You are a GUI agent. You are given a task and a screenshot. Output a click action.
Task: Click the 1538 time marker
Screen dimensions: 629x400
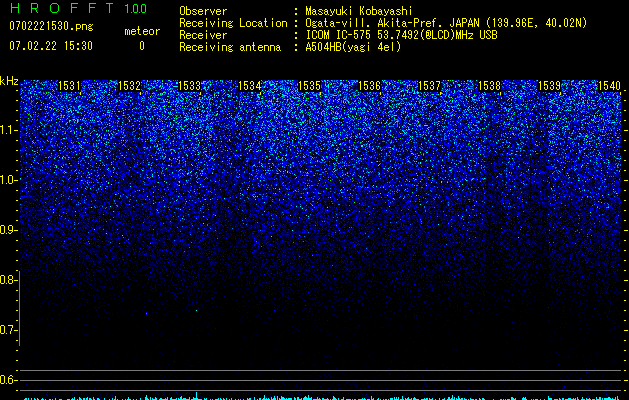pyautogui.click(x=490, y=86)
